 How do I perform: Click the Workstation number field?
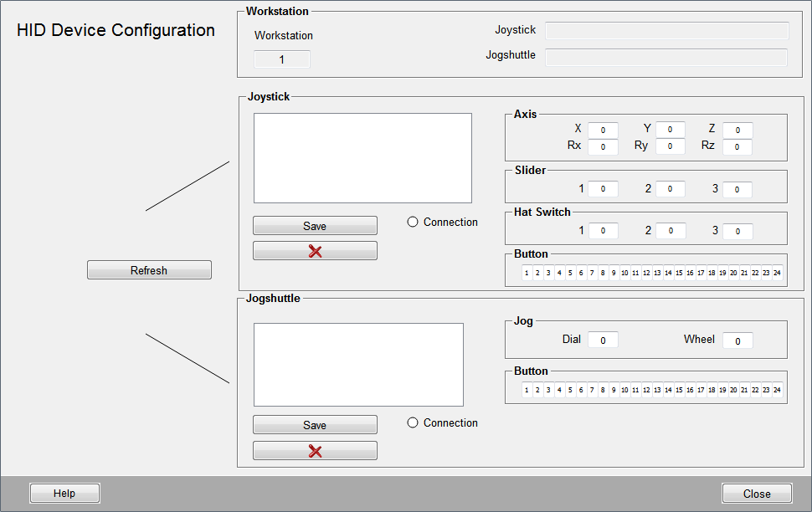(282, 59)
